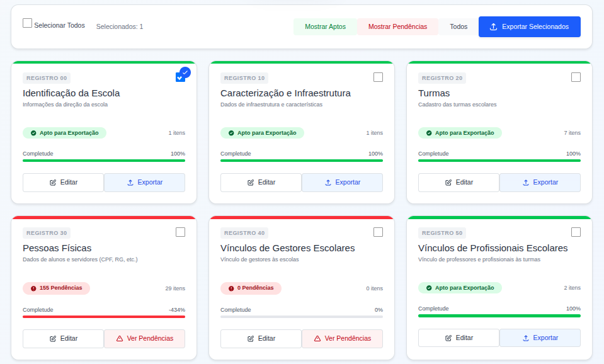This screenshot has width=604, height=364.
Task: Select the Registro 30 Pessoas Físicas checkbox
Action: [x=180, y=232]
